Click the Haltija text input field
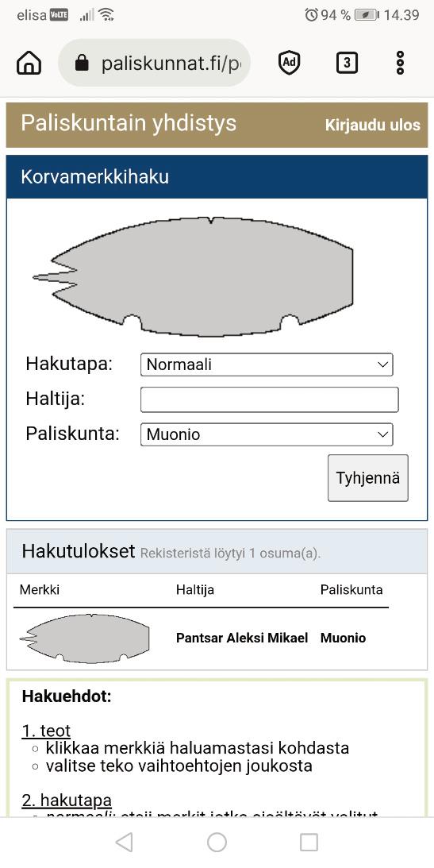 (x=269, y=399)
